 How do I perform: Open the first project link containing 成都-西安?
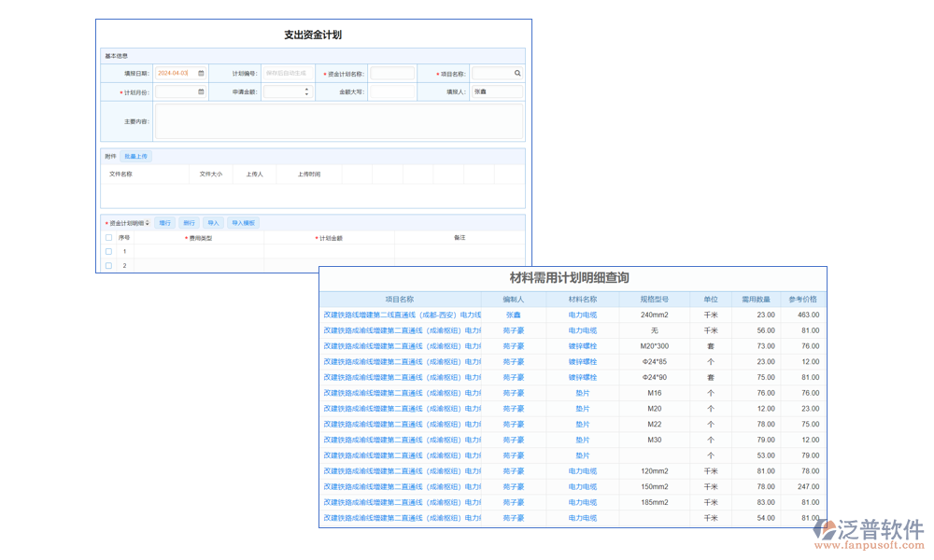click(x=402, y=315)
